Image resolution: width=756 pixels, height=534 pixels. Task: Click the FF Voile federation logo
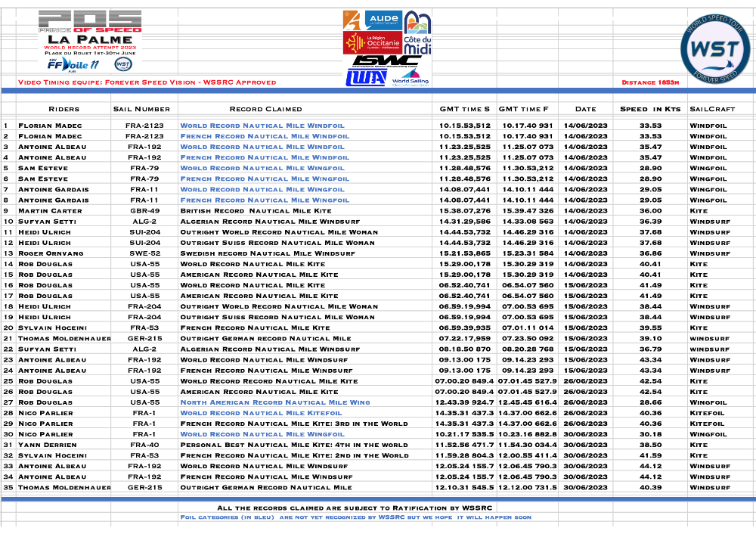pyautogui.click(x=73, y=64)
